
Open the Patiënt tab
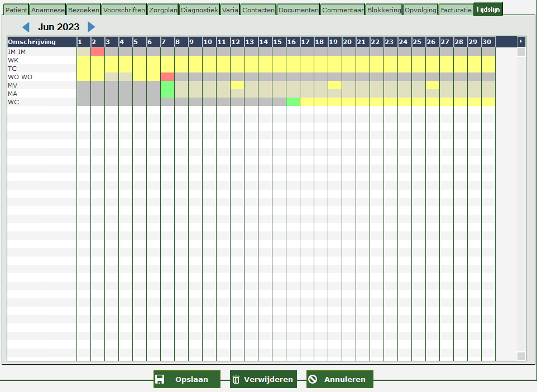point(16,10)
